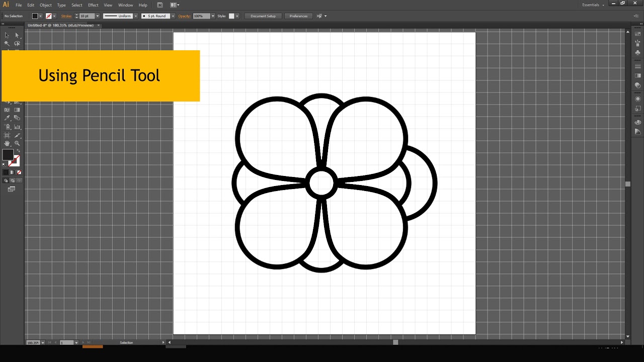Open the Effect menu
The width and height of the screenshot is (644, 362).
coord(93,5)
